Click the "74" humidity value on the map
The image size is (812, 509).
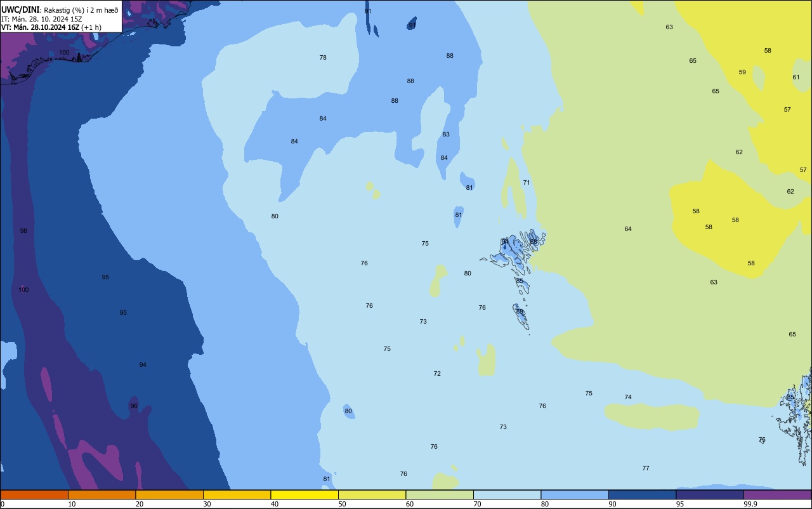click(628, 397)
